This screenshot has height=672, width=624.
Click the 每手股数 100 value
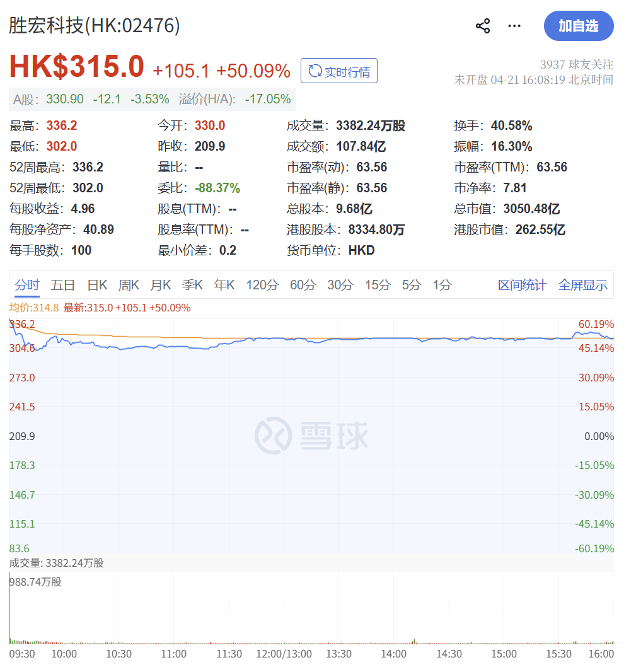81,250
